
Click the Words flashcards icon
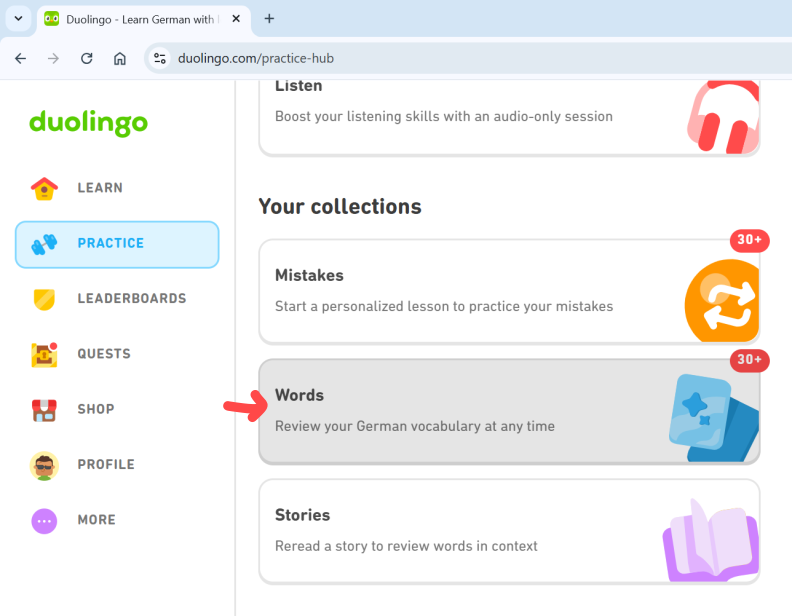point(713,418)
